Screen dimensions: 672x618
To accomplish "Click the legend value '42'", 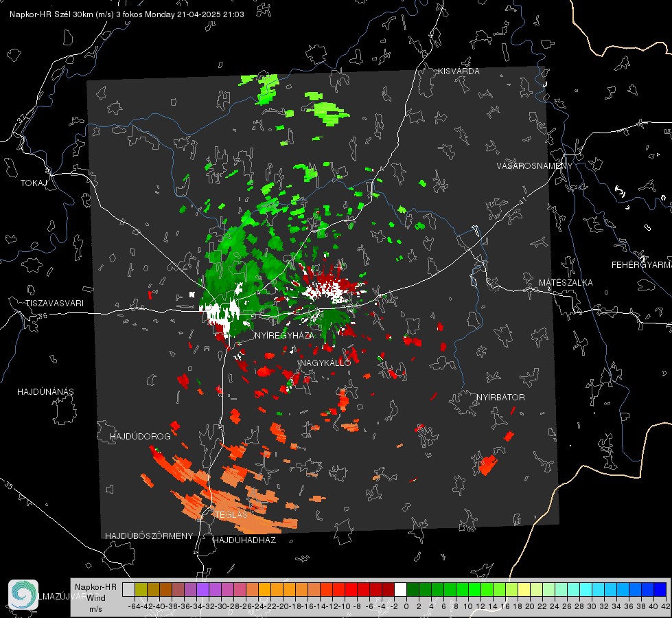I will tap(665, 606).
